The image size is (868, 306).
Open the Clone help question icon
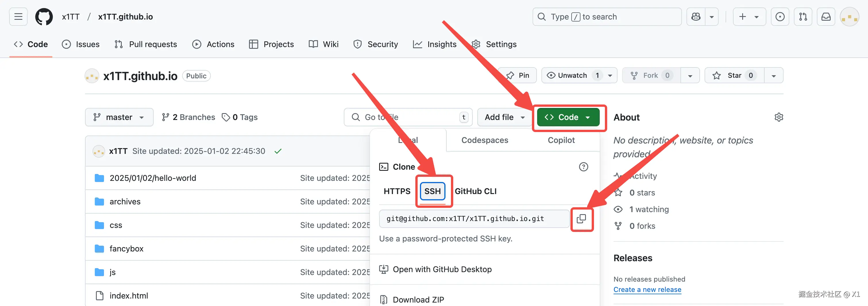583,167
